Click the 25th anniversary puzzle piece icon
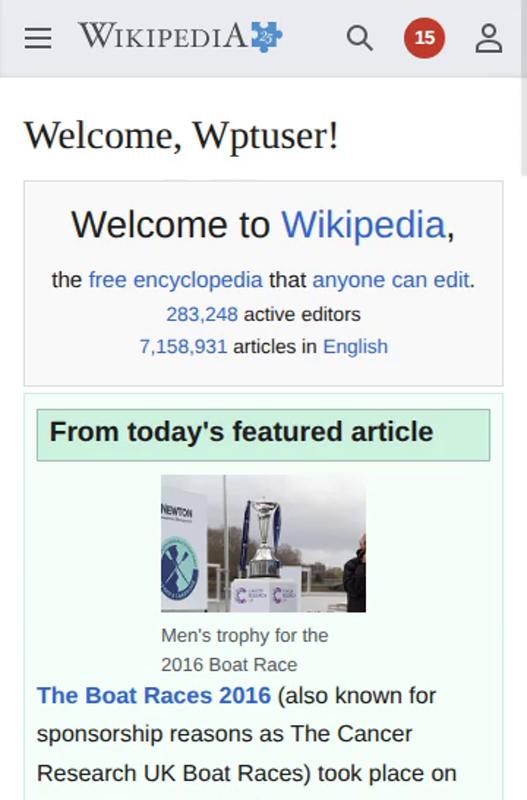 coord(267,36)
